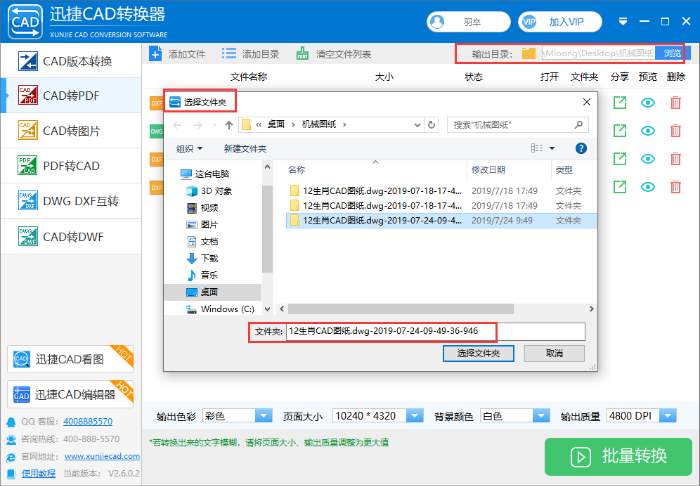Select folder dated 2019/7/24 9:49
This screenshot has width=700, height=486.
coord(441,220)
